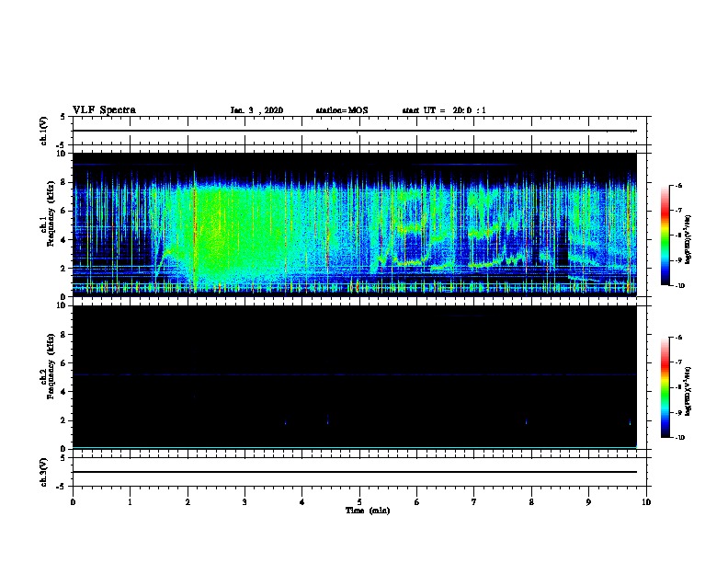Click the ch.2 frequency axis tick "4"
The height and width of the screenshot is (563, 728).
tap(63, 392)
